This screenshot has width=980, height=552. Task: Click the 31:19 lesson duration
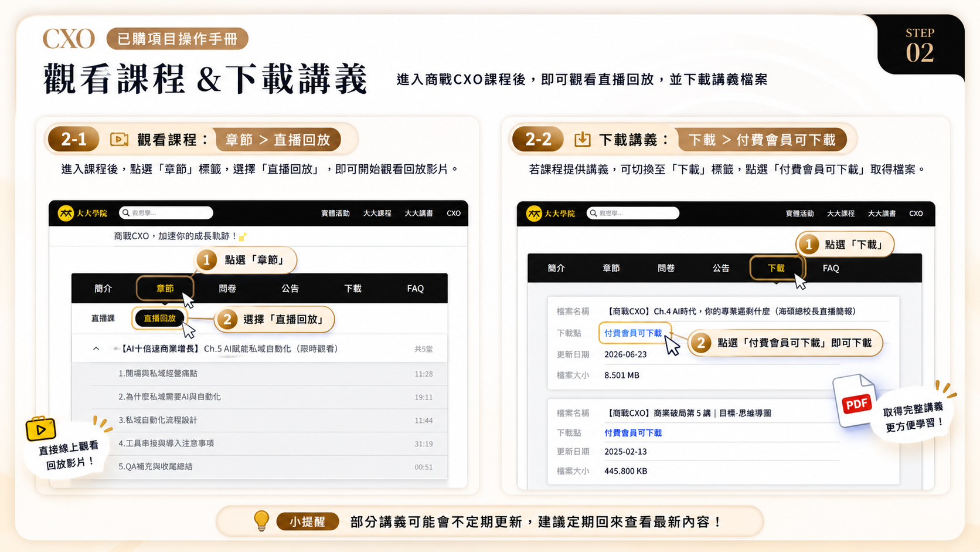[424, 444]
